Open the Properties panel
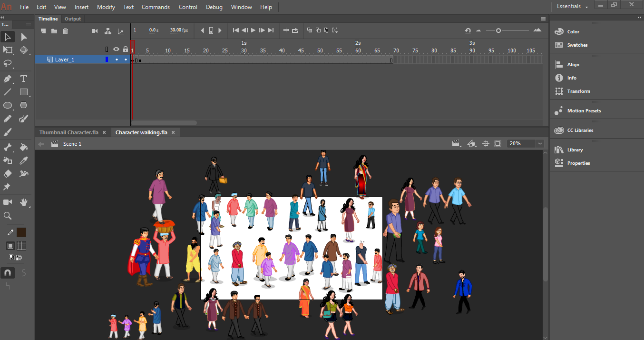 (x=578, y=163)
